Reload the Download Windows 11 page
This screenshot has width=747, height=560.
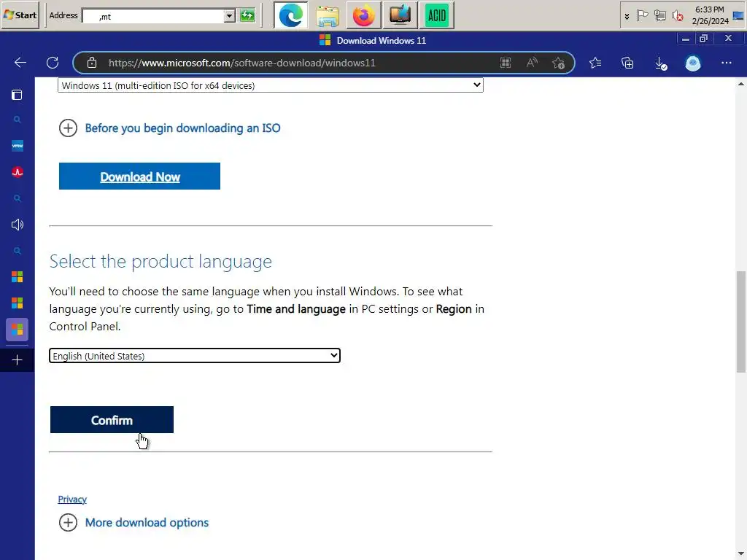click(x=53, y=63)
